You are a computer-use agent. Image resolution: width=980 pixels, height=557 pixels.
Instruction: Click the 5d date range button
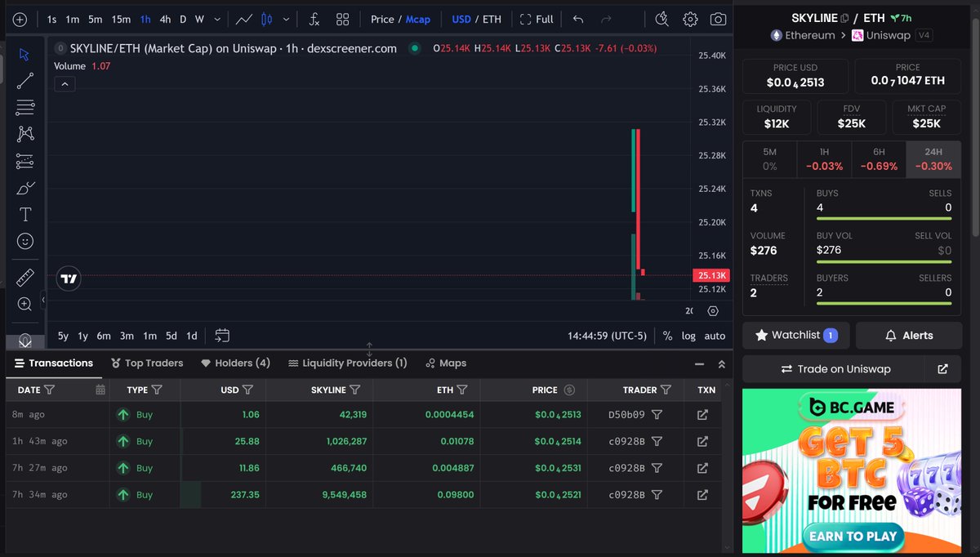pos(171,336)
